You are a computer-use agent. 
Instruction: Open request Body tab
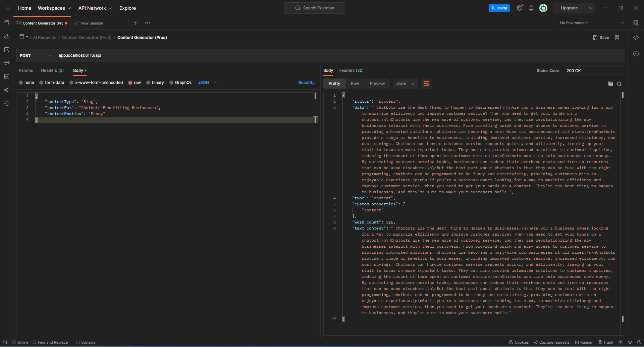click(80, 70)
